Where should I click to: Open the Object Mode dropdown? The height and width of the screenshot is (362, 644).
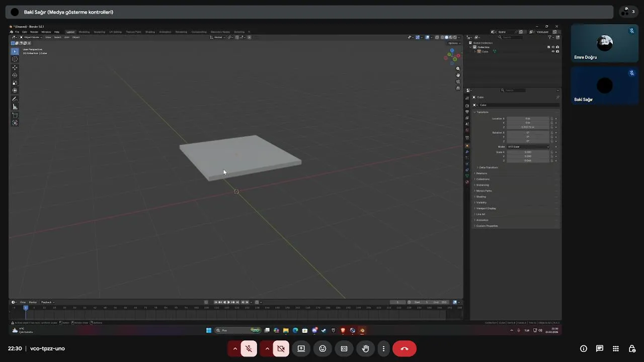pyautogui.click(x=32, y=37)
